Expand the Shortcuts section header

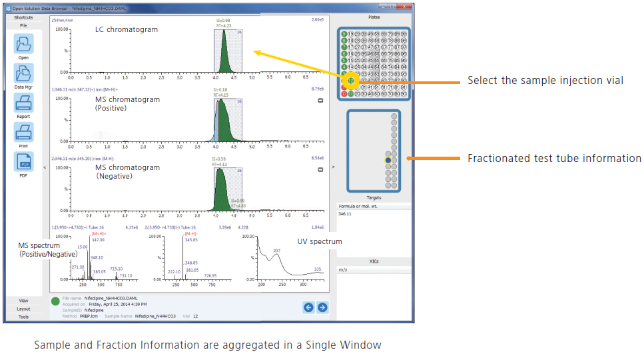pos(23,18)
